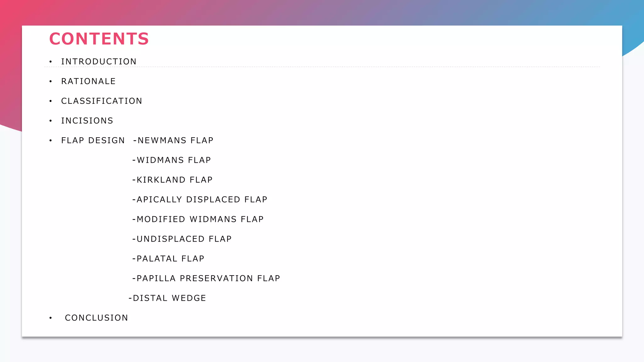Click the CONCLUSION bullet item

97,318
